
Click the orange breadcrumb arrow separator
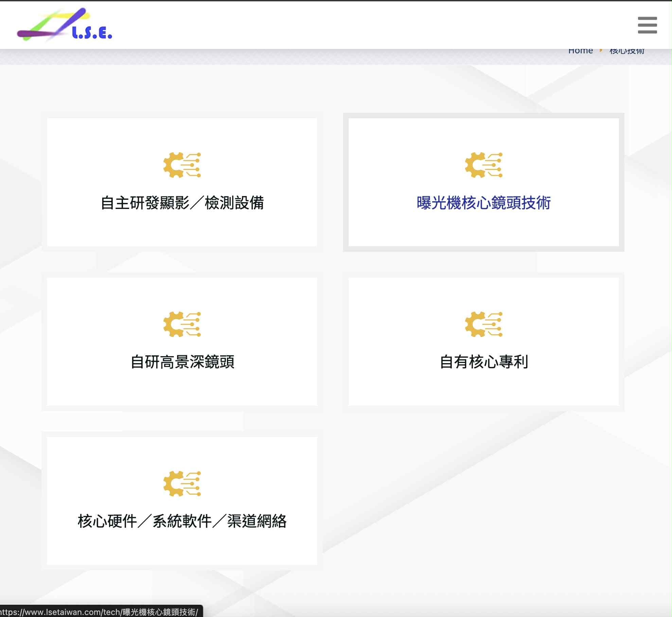[601, 51]
